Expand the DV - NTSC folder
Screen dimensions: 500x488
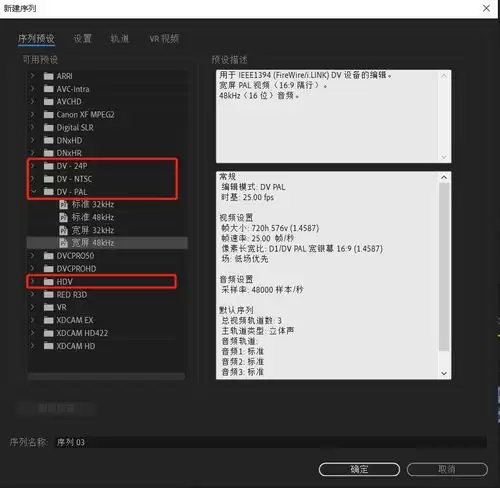[x=32, y=179]
